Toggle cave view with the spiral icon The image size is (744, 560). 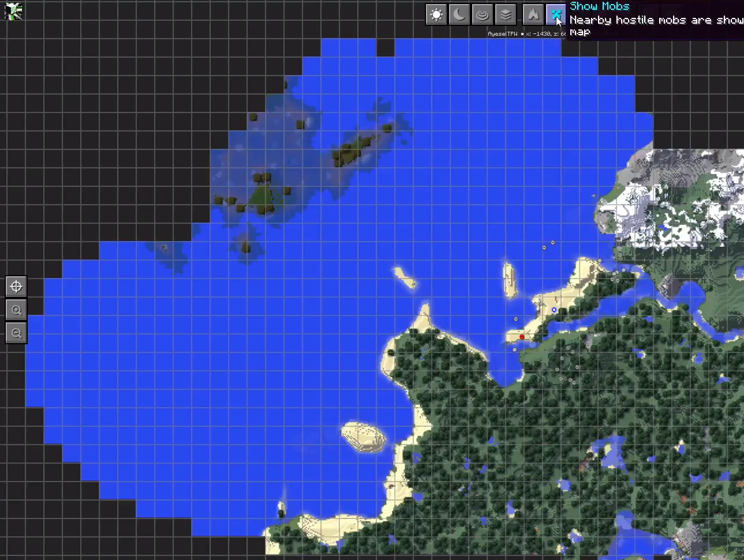pos(483,14)
